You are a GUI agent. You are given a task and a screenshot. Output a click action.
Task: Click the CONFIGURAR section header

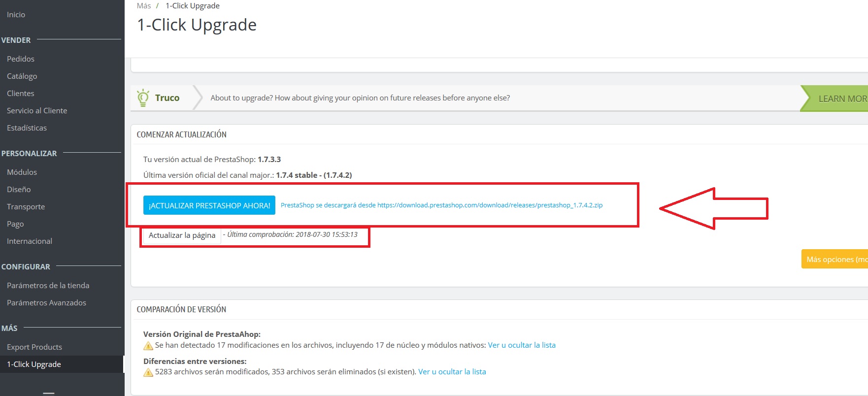click(x=26, y=266)
